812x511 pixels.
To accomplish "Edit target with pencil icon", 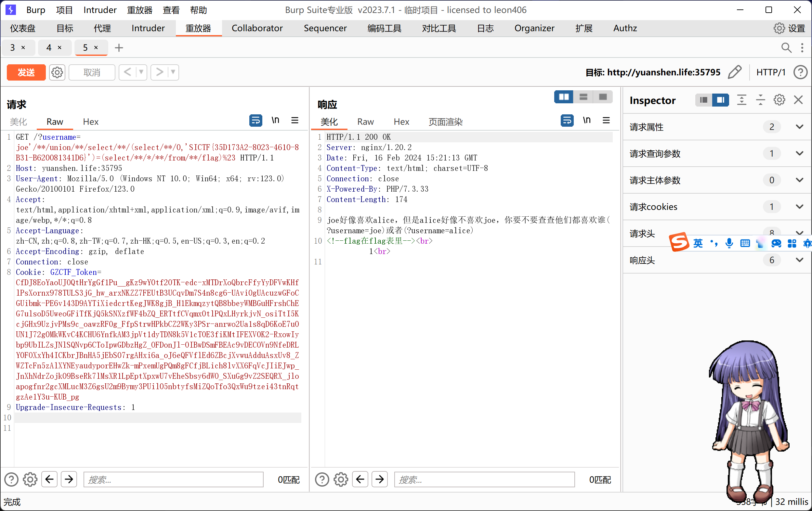I will point(734,72).
